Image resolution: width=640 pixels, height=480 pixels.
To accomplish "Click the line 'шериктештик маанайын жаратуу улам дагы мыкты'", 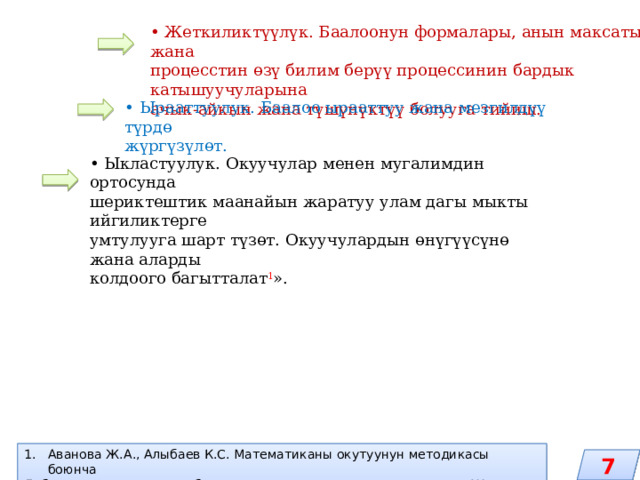I will pos(309,202).
